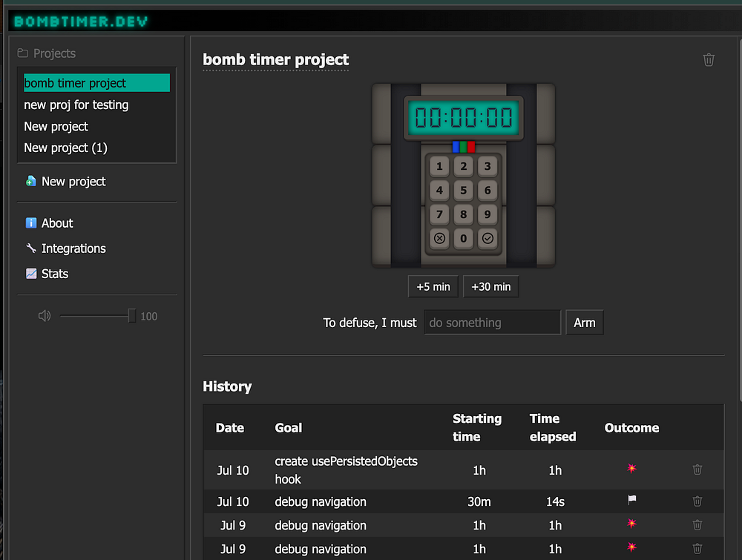This screenshot has width=742, height=560.
Task: Focus the 'do something' goal input field
Action: click(492, 323)
